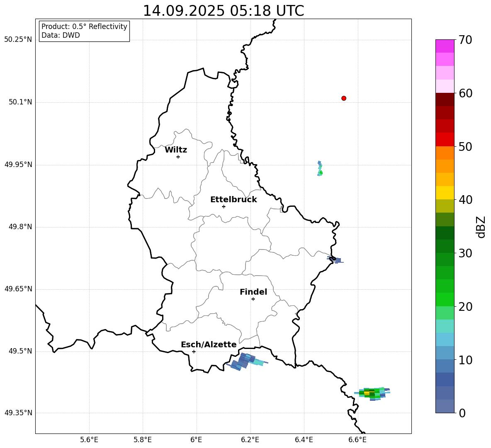Image resolution: width=491 pixels, height=448 pixels.
Task: Click the 30 tick on the colorbar
Action: click(x=465, y=253)
